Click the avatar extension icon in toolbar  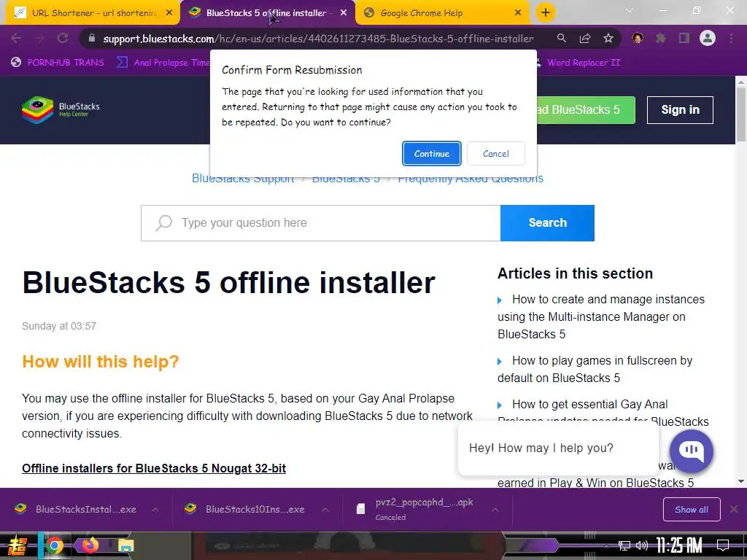click(638, 38)
